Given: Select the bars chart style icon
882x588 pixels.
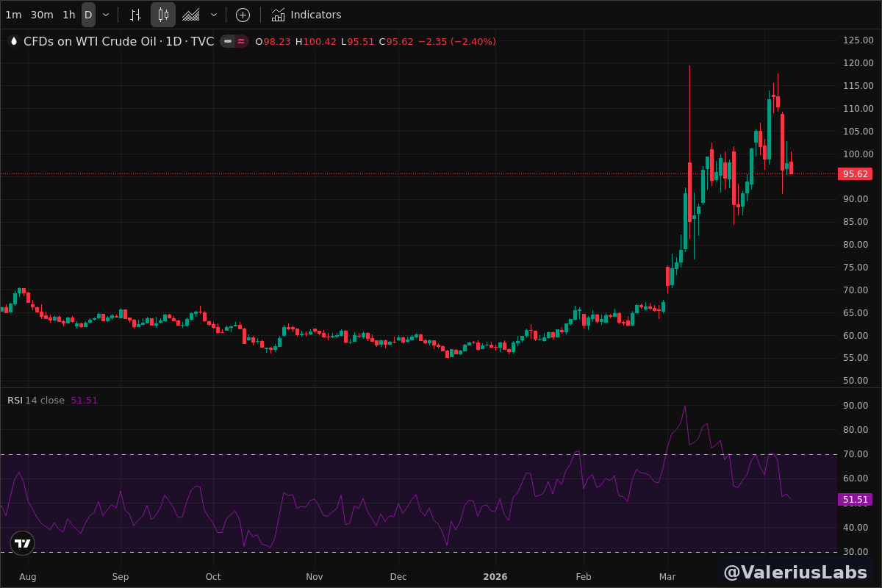Looking at the screenshot, I should [135, 15].
